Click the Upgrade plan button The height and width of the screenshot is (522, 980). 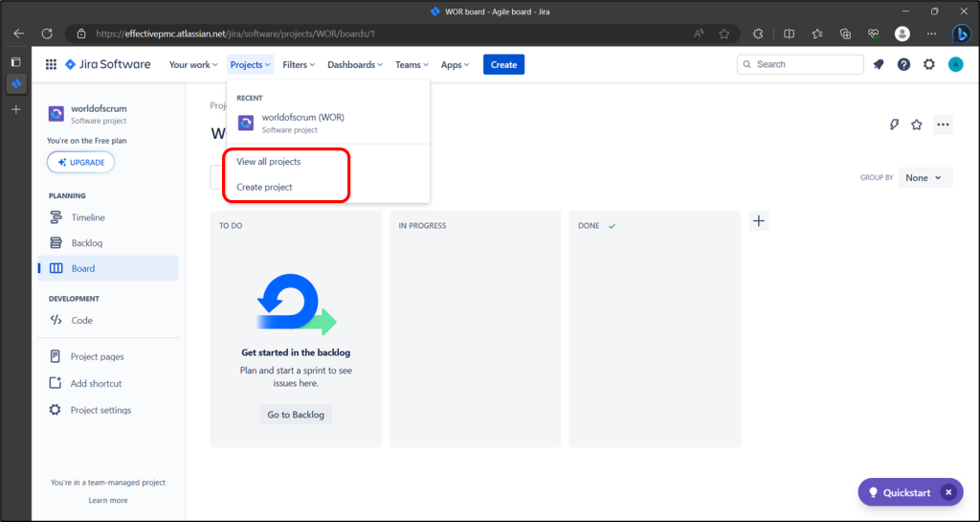pos(80,162)
